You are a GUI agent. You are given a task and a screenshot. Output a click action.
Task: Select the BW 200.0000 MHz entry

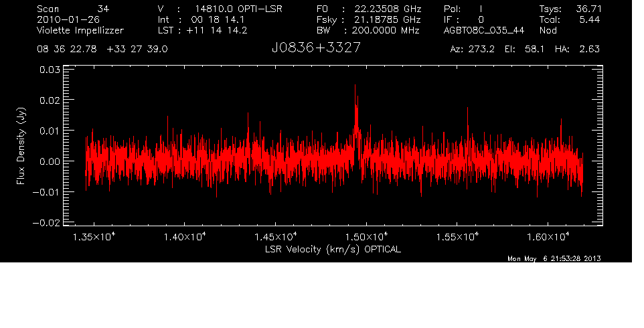click(368, 30)
